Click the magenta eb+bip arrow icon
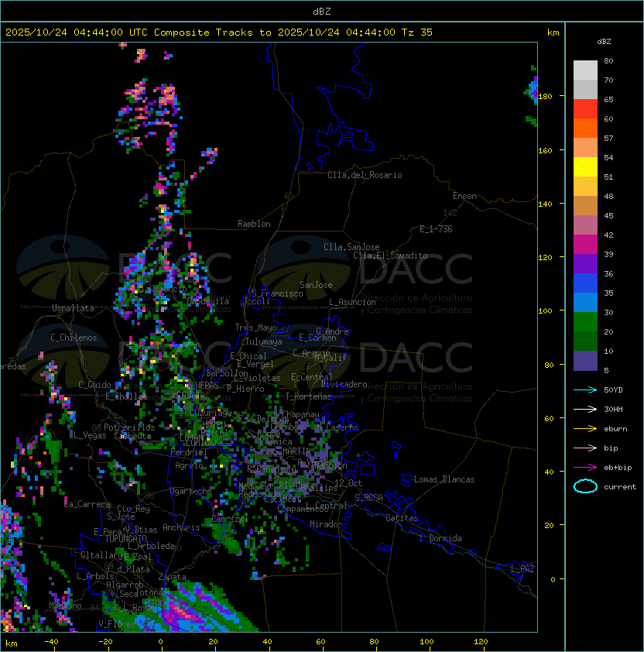 pos(585,468)
